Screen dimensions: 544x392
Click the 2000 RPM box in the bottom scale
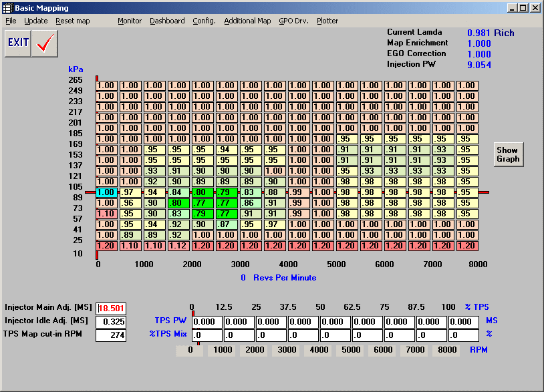coord(255,350)
